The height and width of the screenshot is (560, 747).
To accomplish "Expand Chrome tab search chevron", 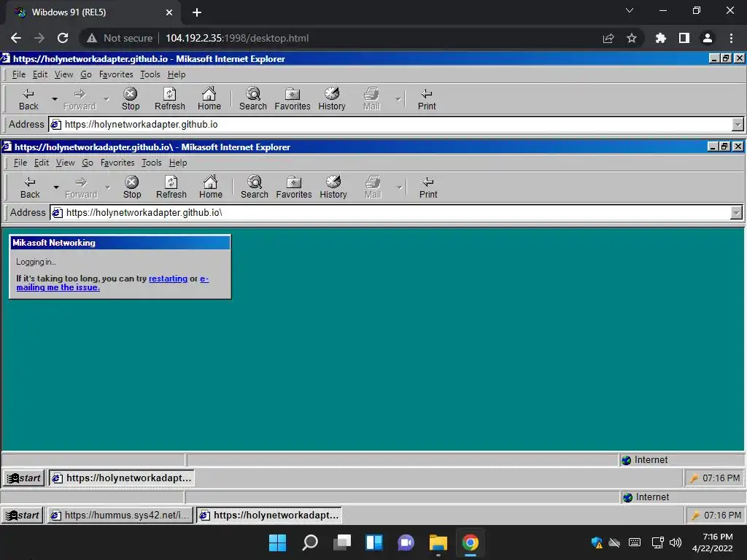I will [x=630, y=10].
